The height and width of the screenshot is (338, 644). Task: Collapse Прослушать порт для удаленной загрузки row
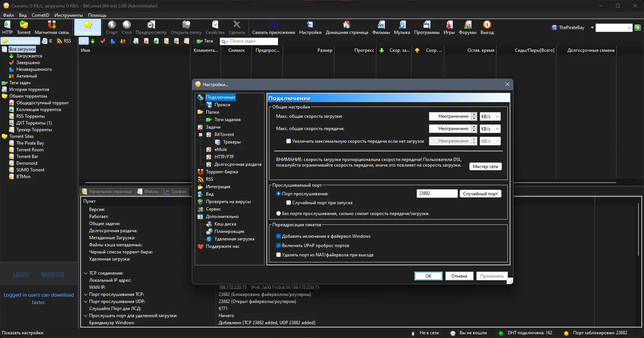point(85,316)
